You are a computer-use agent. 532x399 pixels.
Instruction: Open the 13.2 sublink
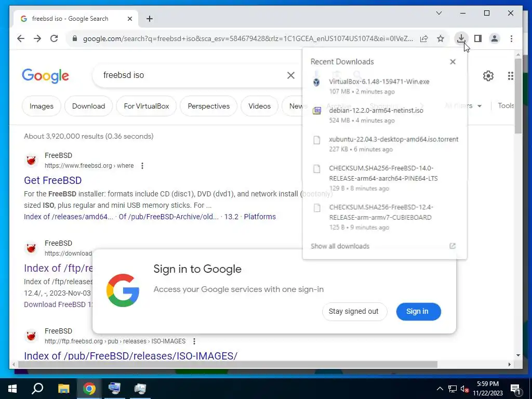point(231,217)
